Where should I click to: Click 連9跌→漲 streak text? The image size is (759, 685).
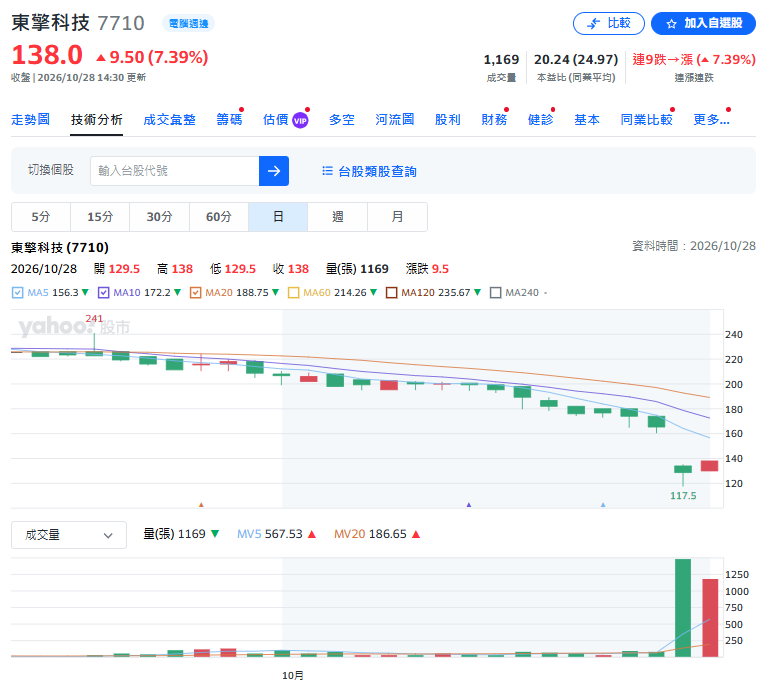(694, 60)
